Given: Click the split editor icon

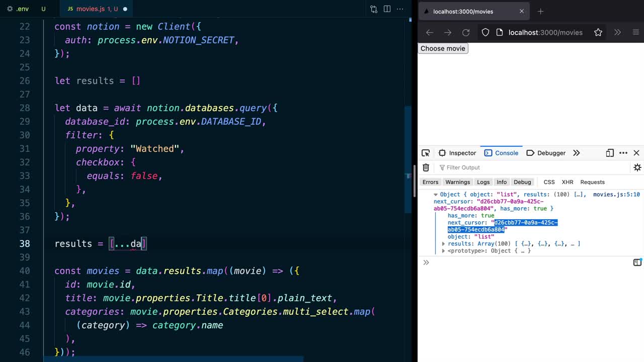Looking at the screenshot, I should point(387,9).
